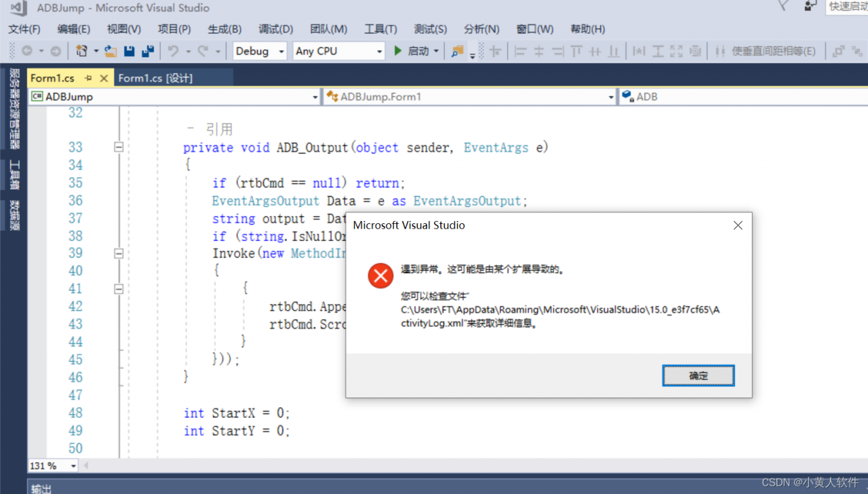Click the Bring to Front icon
The height and width of the screenshot is (494, 868).
(x=838, y=51)
